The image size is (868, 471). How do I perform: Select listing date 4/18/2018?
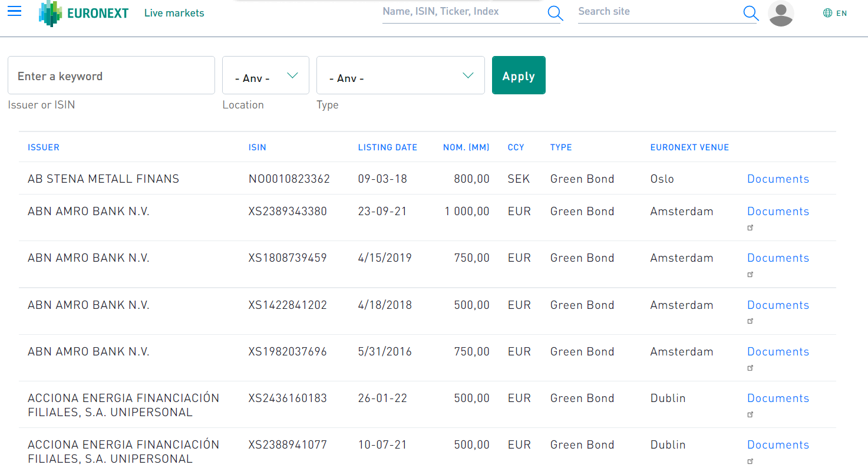click(385, 305)
